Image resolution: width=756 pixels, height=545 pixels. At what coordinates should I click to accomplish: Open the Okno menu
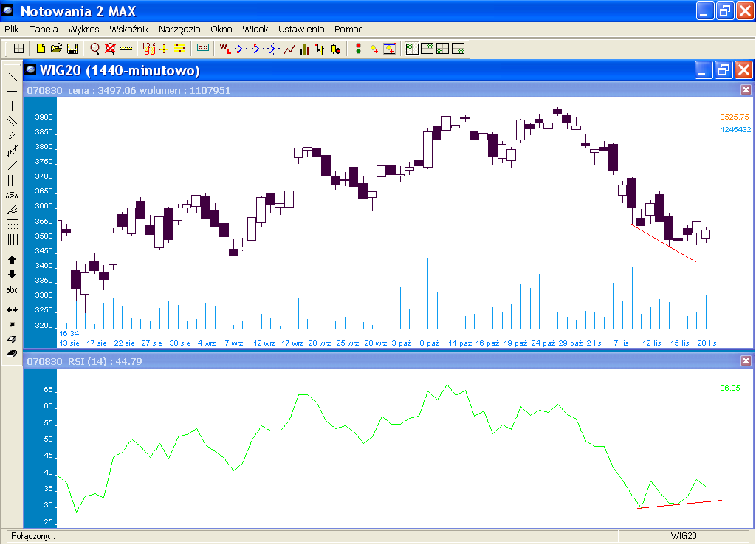click(221, 29)
